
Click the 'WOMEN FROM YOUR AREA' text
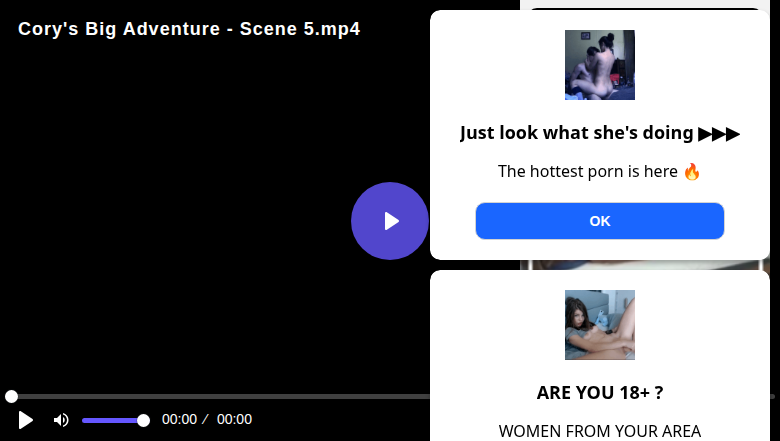(x=600, y=431)
